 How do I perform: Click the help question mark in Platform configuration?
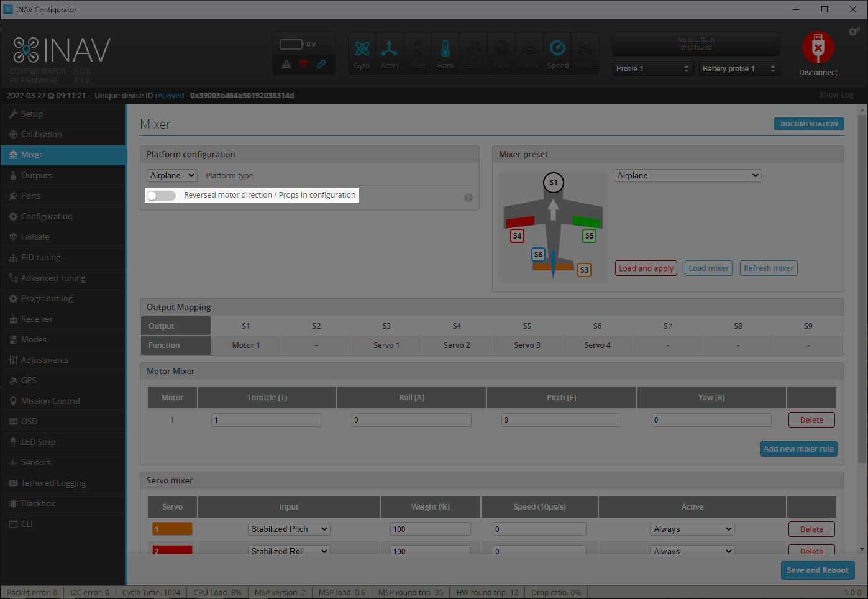468,197
